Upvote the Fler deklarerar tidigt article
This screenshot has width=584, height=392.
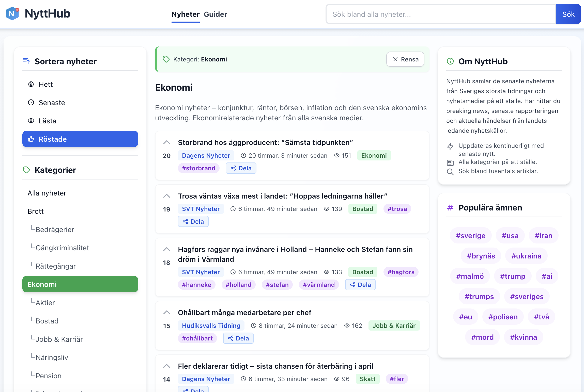(166, 366)
